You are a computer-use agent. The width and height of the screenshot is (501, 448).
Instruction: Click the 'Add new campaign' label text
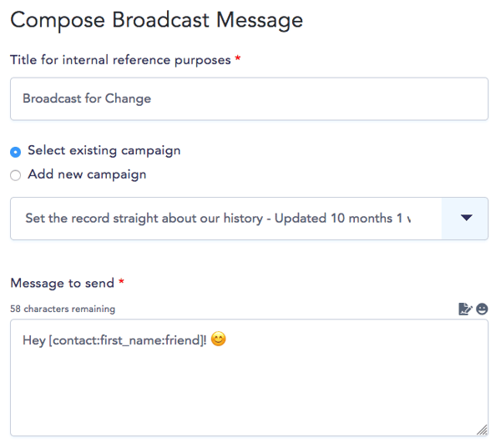pyautogui.click(x=87, y=174)
